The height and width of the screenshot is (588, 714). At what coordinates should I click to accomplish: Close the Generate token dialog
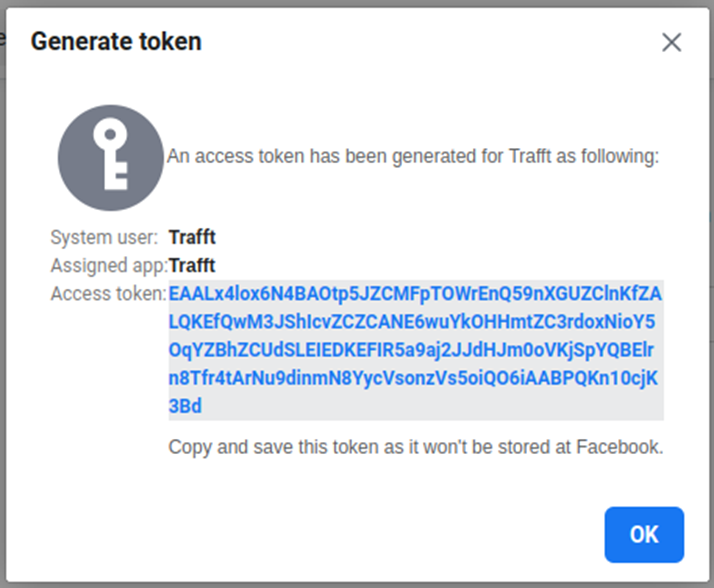(672, 42)
